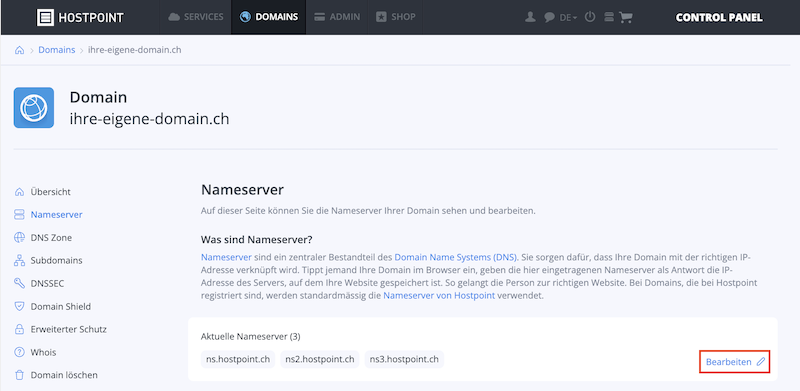
Task: Click the Nameserver stack icon in sidebar
Action: click(19, 215)
